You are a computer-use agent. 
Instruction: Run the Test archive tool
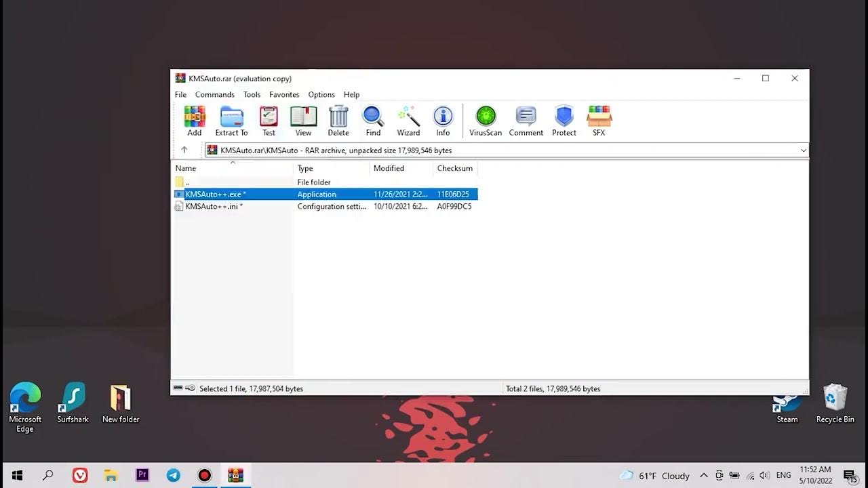[x=269, y=121]
